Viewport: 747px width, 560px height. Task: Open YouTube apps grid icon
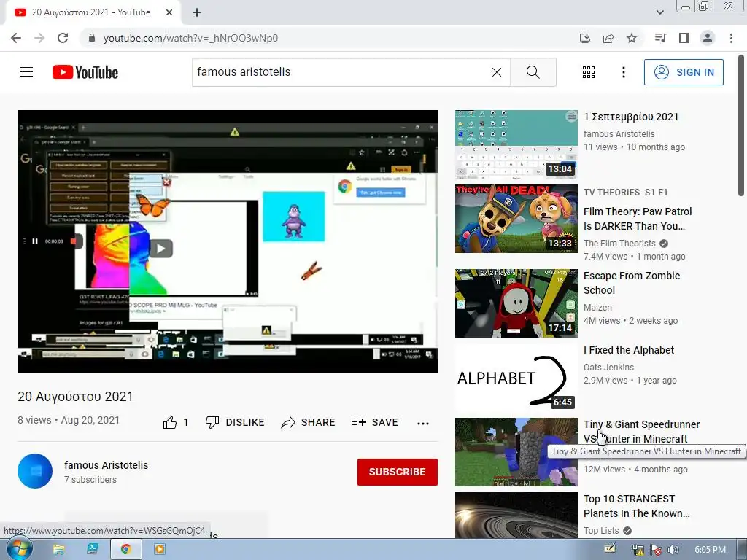[x=589, y=72]
